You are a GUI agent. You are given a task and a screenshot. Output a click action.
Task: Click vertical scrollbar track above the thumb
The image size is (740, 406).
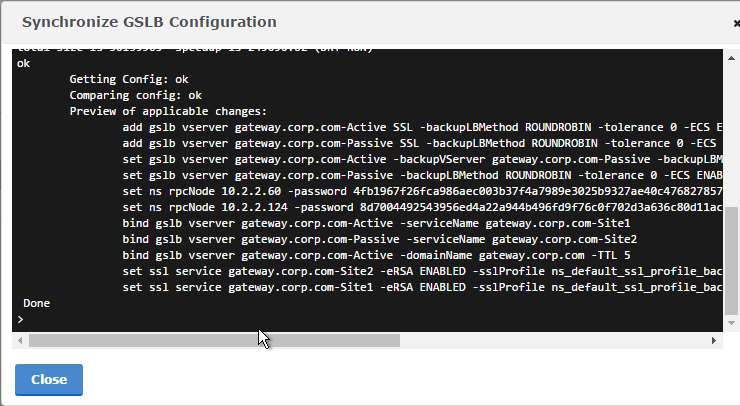tap(731, 135)
